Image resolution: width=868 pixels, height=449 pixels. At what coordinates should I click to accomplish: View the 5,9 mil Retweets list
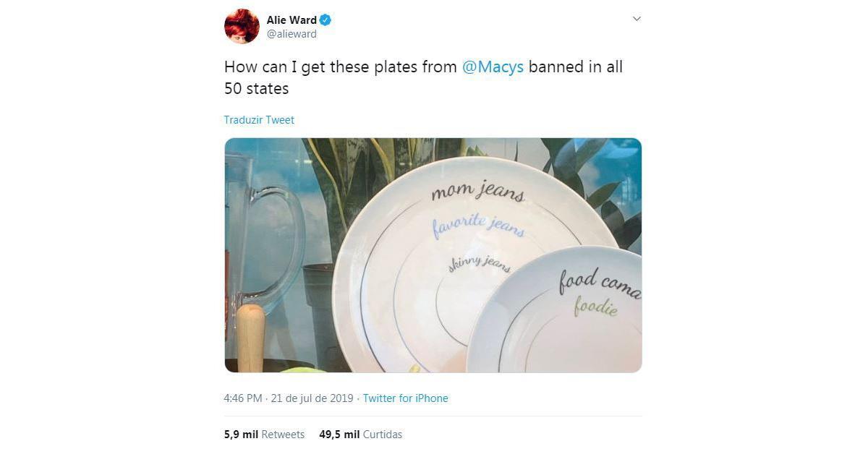coord(264,435)
